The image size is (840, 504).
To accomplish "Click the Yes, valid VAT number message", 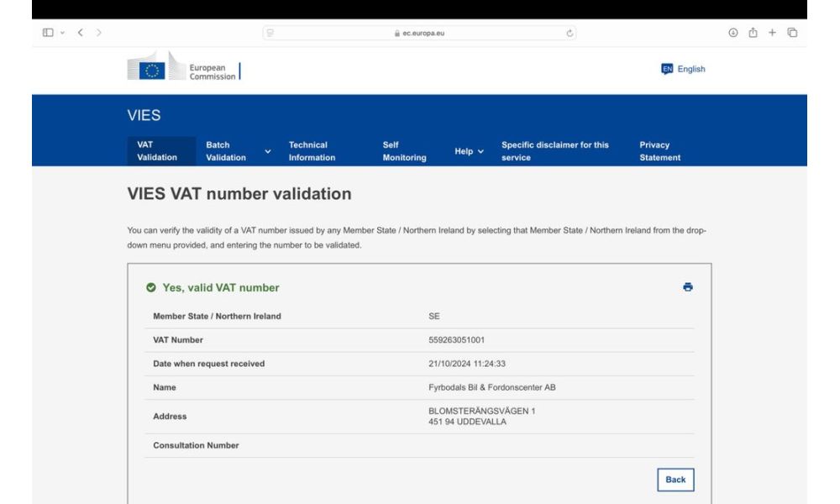I will [x=221, y=287].
